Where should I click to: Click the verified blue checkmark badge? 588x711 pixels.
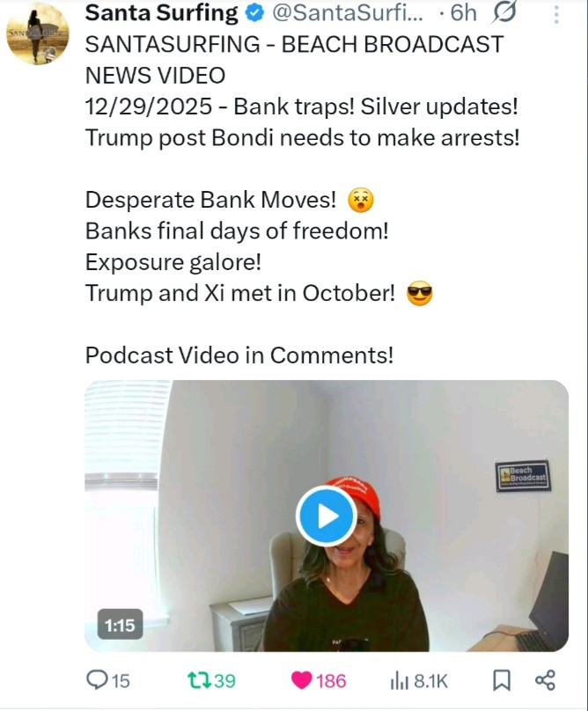click(254, 13)
